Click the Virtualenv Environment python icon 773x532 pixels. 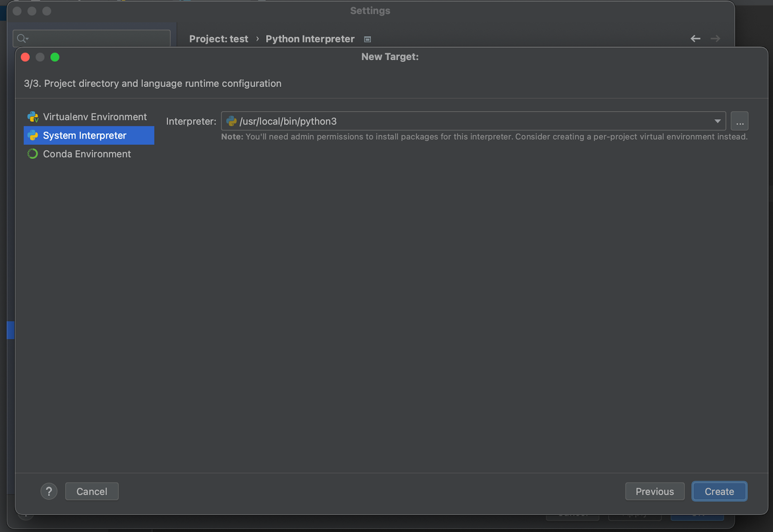click(x=33, y=117)
